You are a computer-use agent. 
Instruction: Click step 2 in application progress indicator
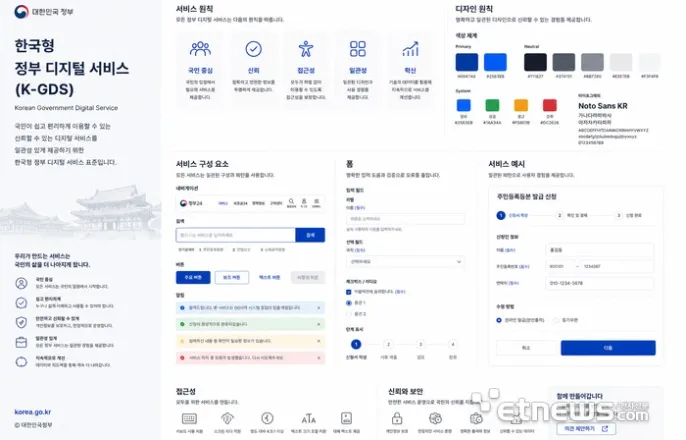click(x=560, y=215)
